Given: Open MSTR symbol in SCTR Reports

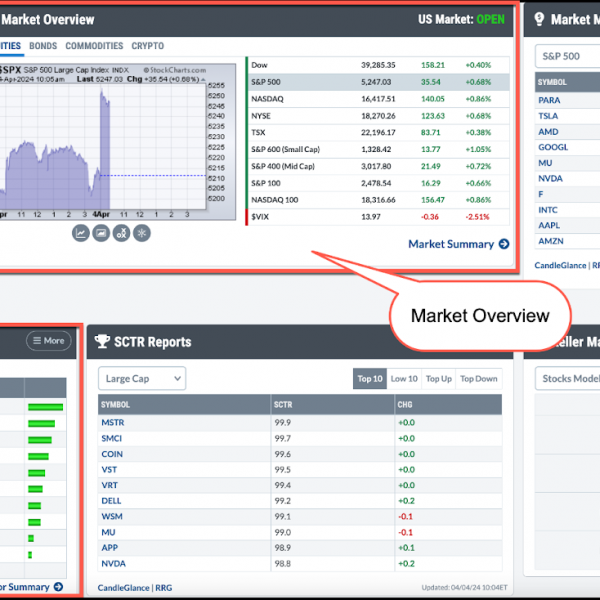Looking at the screenshot, I should (x=113, y=422).
